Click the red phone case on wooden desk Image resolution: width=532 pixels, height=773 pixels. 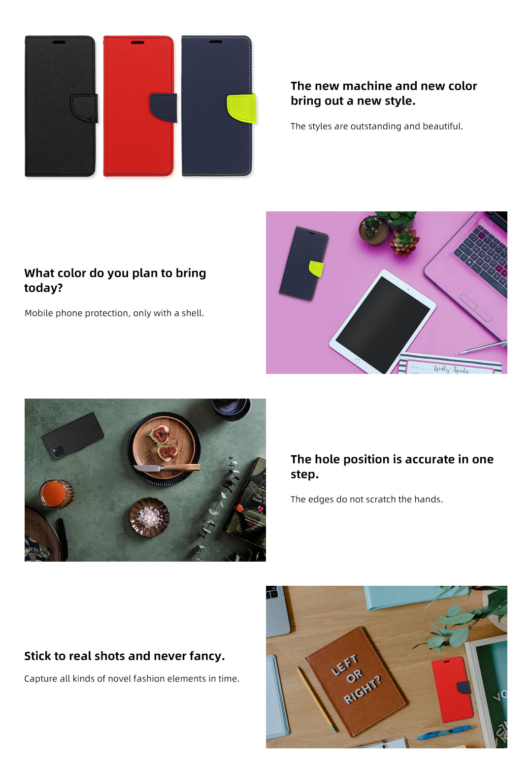[x=452, y=689]
